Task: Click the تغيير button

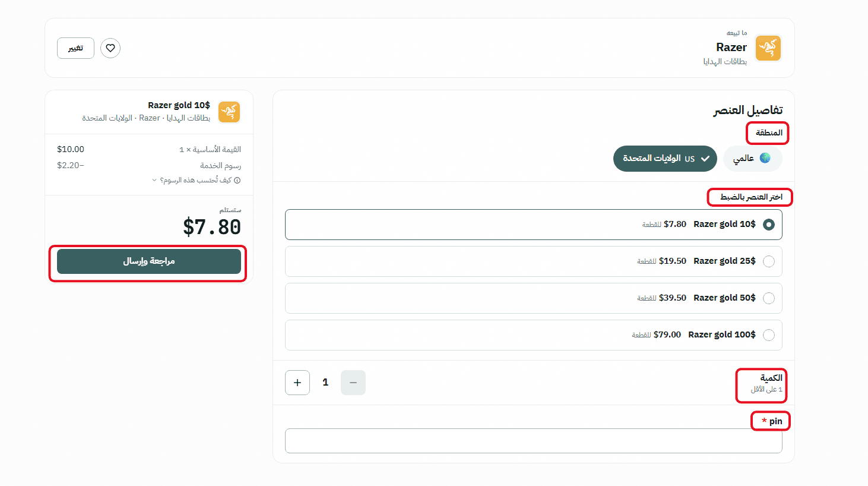Action: [75, 48]
